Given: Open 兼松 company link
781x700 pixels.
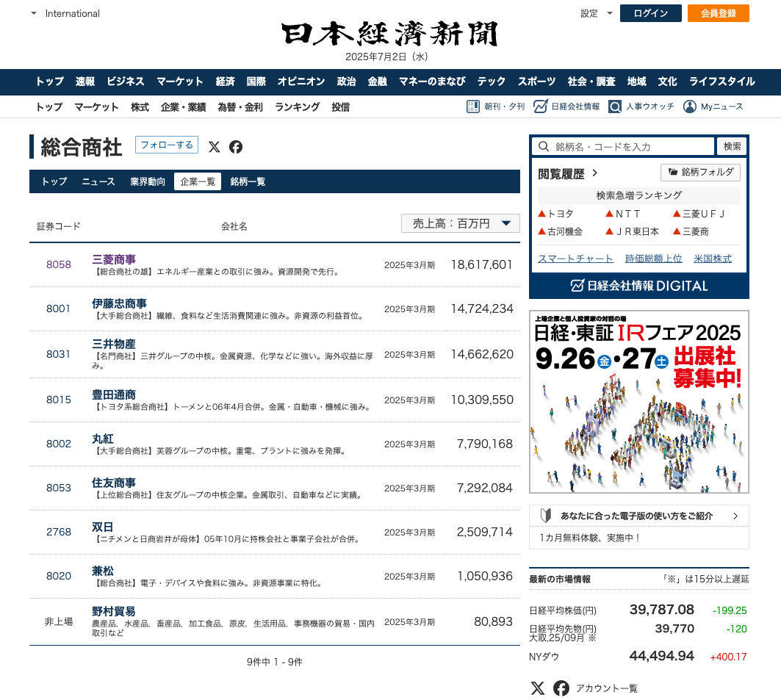Looking at the screenshot, I should pos(103,571).
